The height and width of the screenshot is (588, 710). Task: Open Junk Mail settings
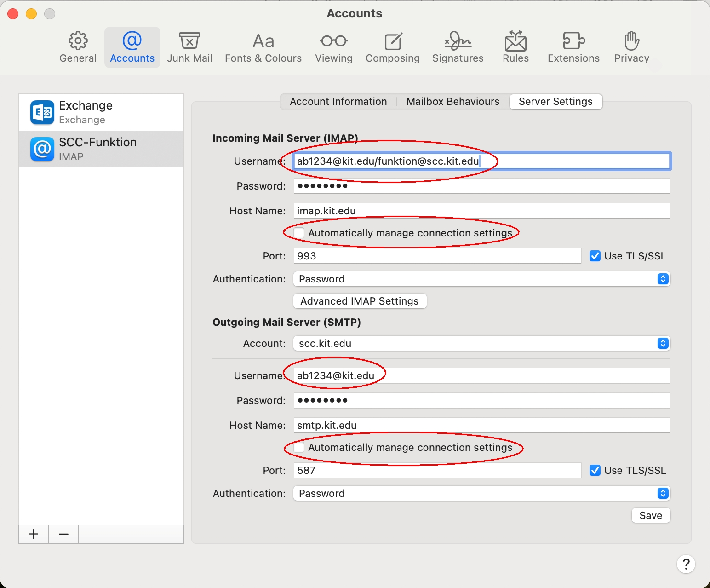189,47
